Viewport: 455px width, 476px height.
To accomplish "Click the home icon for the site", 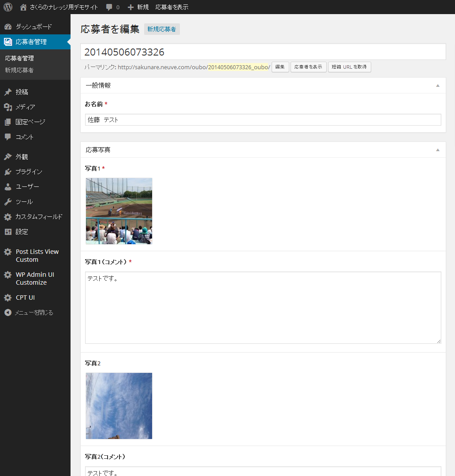I will tap(23, 7).
